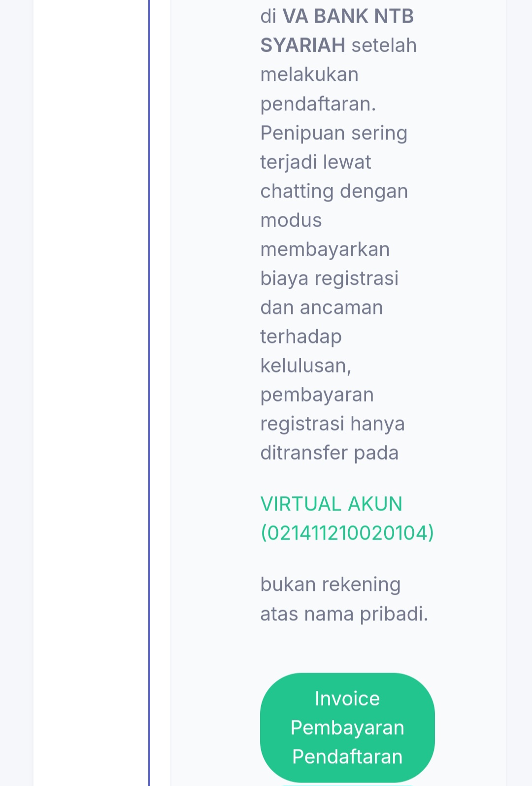Image resolution: width=532 pixels, height=786 pixels.
Task: Click the "ditransfer pada" line
Action: tap(330, 453)
